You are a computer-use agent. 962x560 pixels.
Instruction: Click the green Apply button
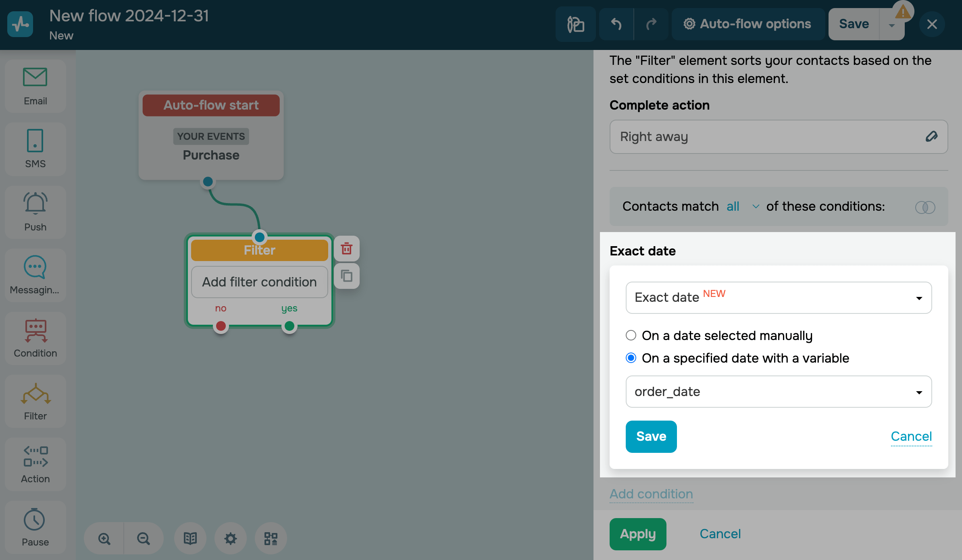coord(637,534)
